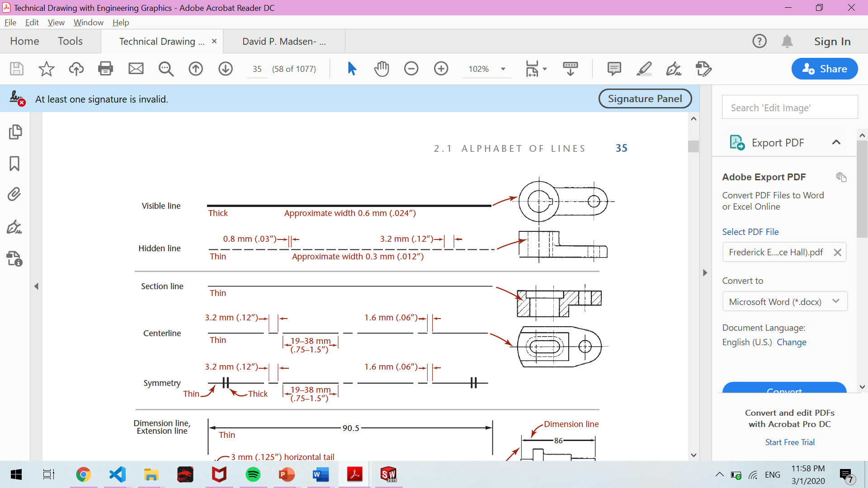Click the Start Free Trial link
The height and width of the screenshot is (488, 868).
click(x=789, y=442)
